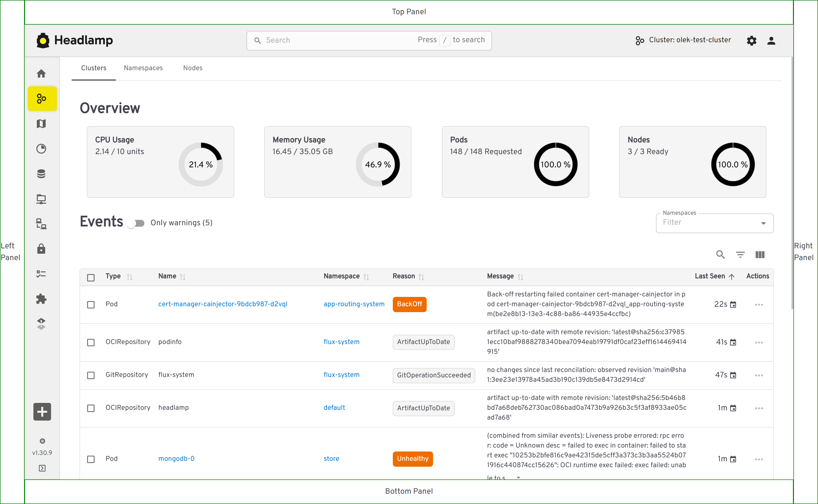
Task: Click the Headlamp logo
Action: click(75, 40)
